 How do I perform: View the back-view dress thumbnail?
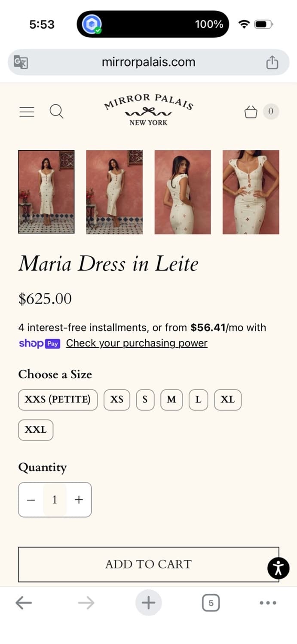[183, 192]
